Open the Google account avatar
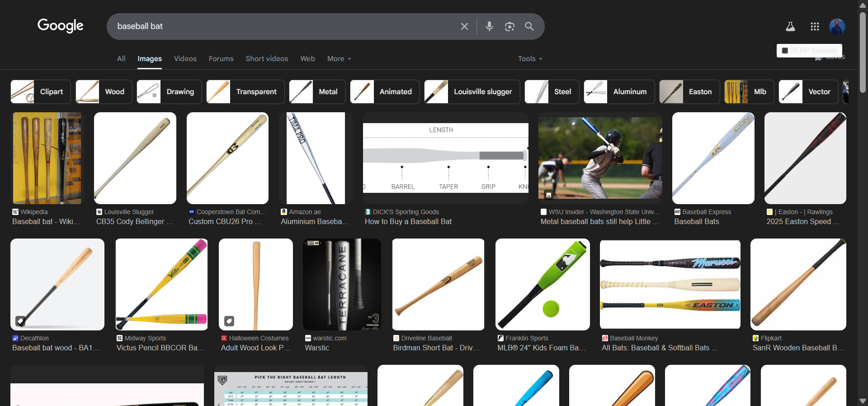The image size is (868, 406). point(837,26)
